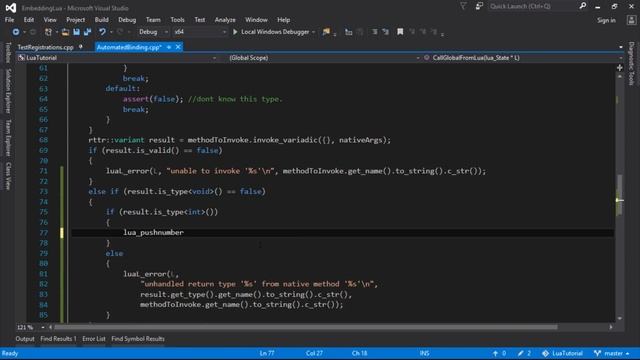Click the Quick Launch magnifier icon
Screen dimensions: 640x360
click(x=582, y=6)
